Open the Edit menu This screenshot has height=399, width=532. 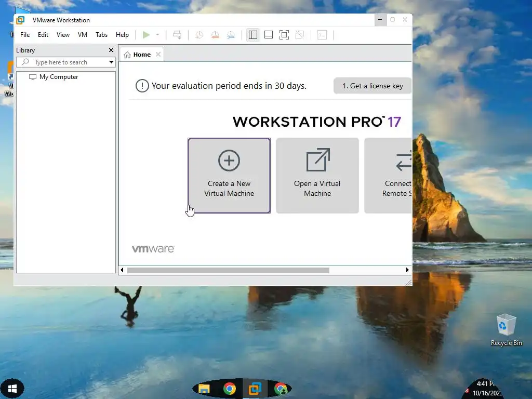click(43, 35)
